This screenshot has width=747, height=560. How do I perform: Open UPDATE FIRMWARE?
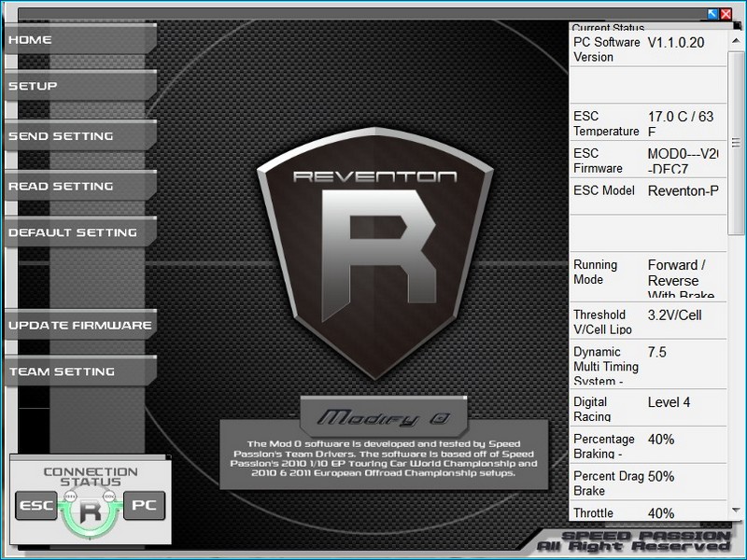[x=80, y=325]
